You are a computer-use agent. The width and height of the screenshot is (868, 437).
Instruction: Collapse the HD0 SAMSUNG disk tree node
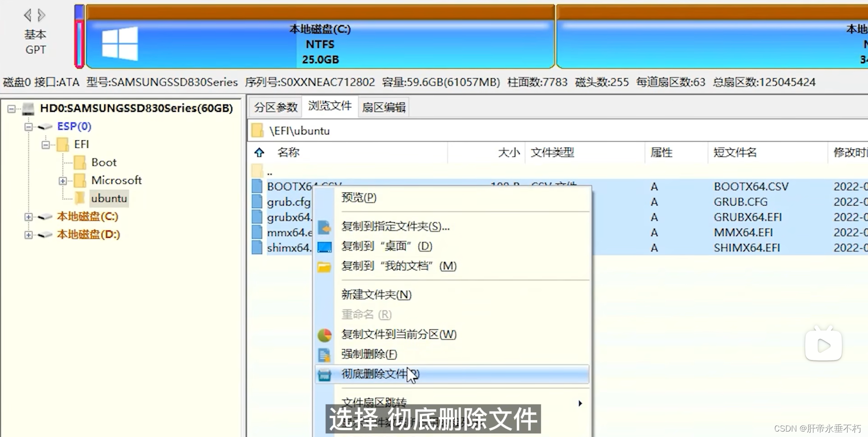pos(11,108)
